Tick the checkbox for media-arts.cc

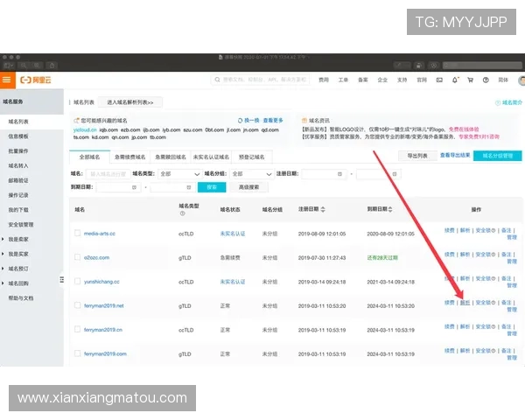point(77,233)
